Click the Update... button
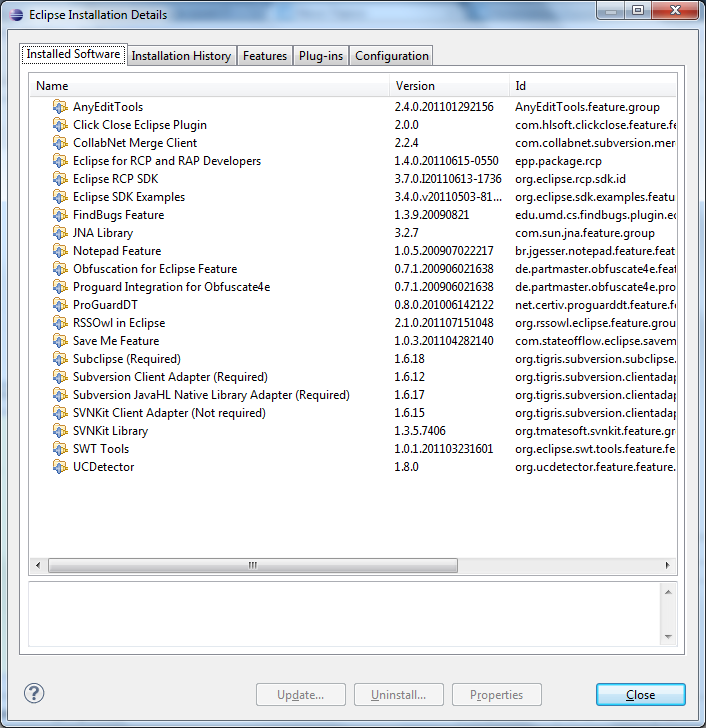Viewport: 706px width, 728px height. [x=300, y=695]
